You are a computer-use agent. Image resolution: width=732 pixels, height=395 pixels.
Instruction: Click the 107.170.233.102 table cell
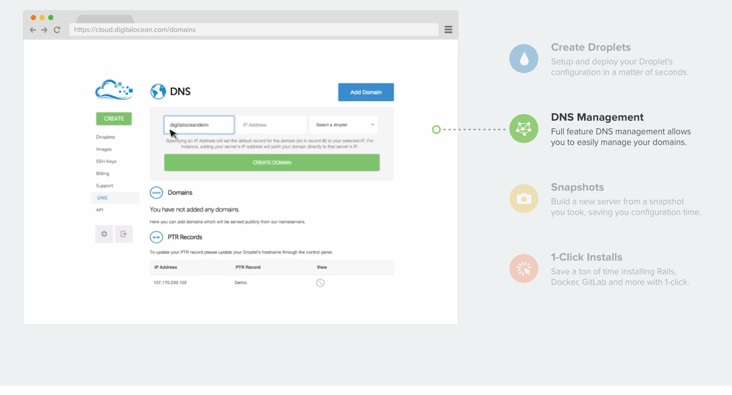click(x=170, y=282)
